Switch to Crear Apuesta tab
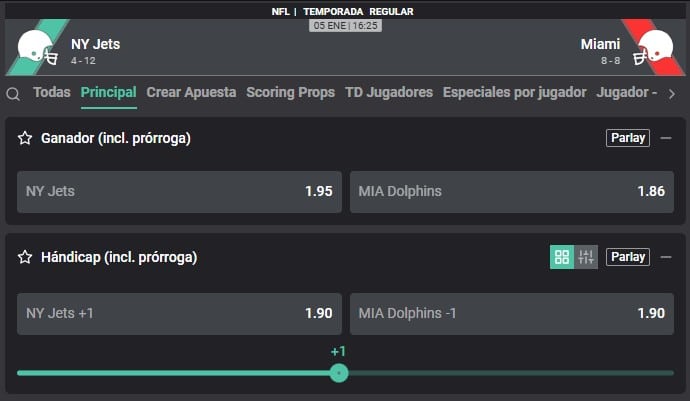 coord(191,92)
